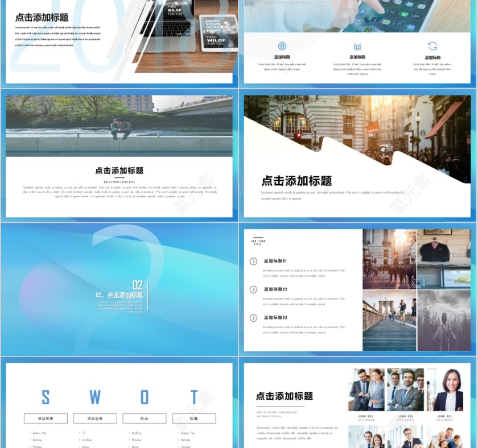
Task: Select the 活动优势 box under S
Action: coord(46,418)
